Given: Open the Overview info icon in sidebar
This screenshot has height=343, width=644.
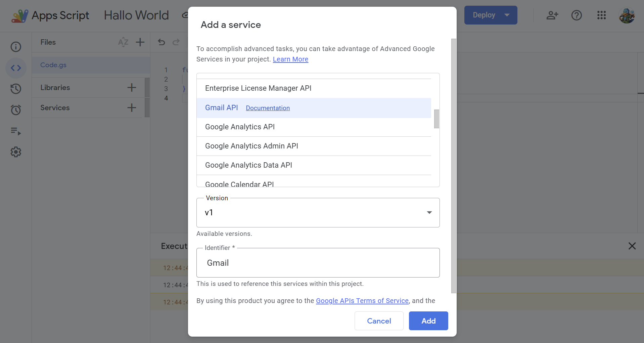Looking at the screenshot, I should pos(16,47).
